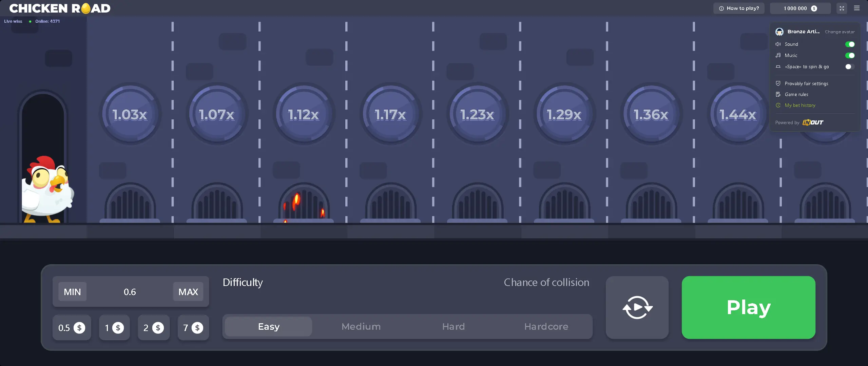Click the 1.03x multiplier coin
This screenshot has height=366, width=868.
[130, 114]
